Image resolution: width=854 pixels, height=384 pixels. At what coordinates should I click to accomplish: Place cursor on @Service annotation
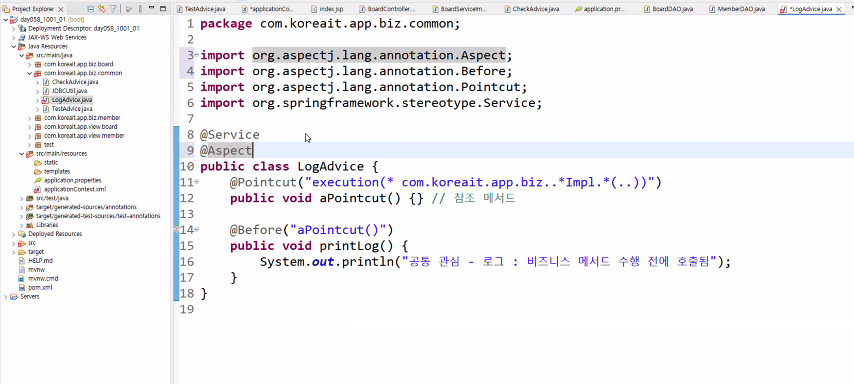tap(230, 135)
